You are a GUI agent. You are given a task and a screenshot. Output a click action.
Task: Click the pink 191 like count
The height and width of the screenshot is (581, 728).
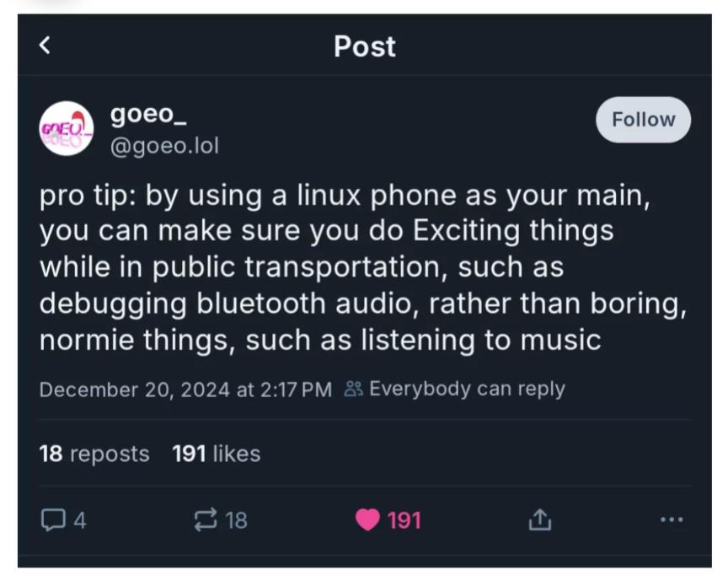point(404,521)
